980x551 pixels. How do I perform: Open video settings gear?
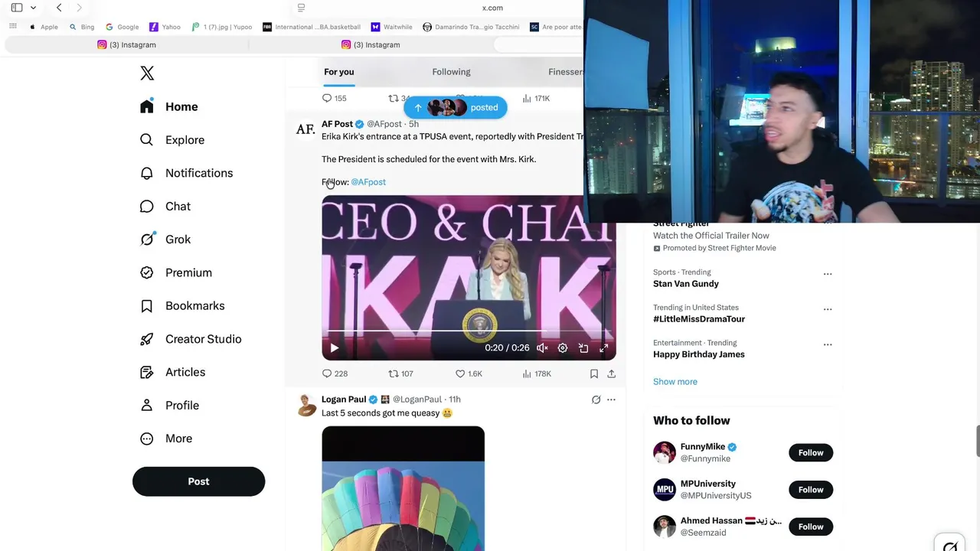(x=563, y=348)
